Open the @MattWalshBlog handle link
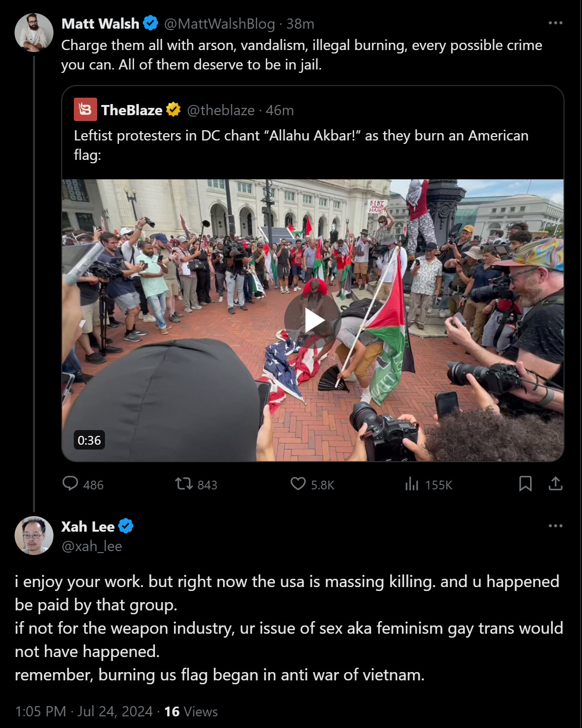Viewport: 582px width, 728px height. click(220, 23)
